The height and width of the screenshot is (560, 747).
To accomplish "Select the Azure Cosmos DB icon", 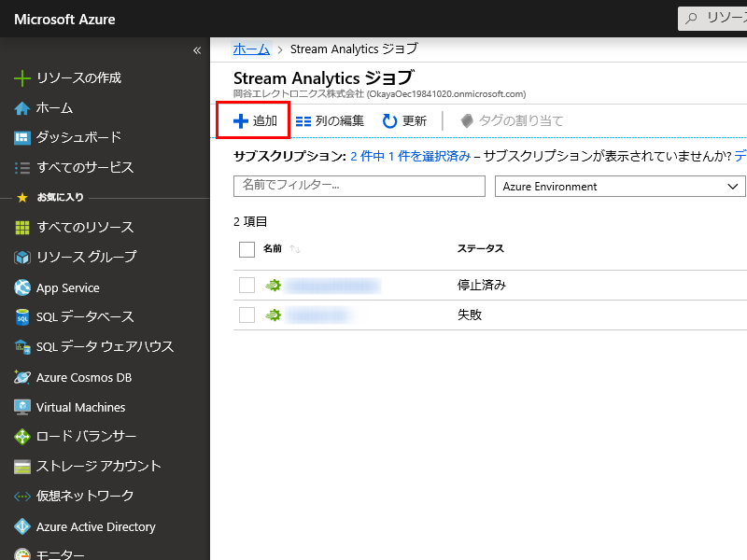I will [23, 377].
